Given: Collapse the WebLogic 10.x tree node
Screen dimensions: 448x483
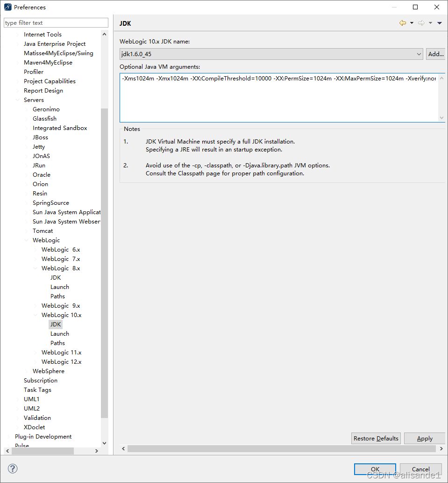Looking at the screenshot, I should point(36,315).
